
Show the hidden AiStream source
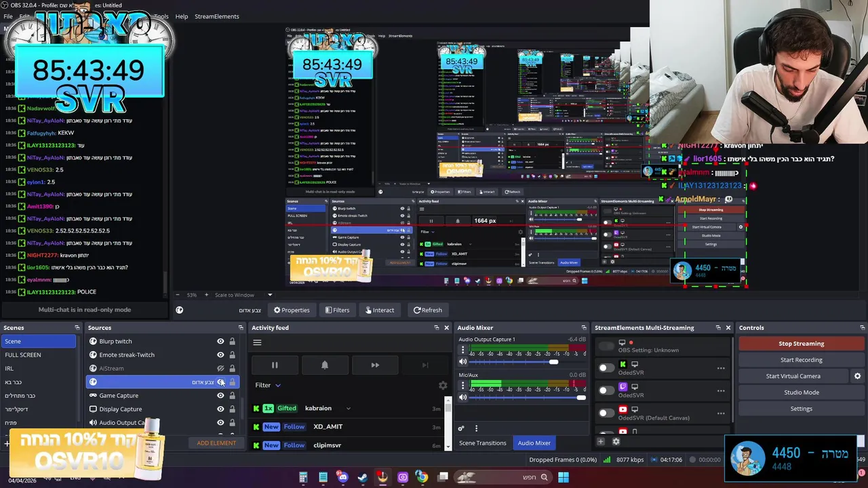pyautogui.click(x=220, y=369)
